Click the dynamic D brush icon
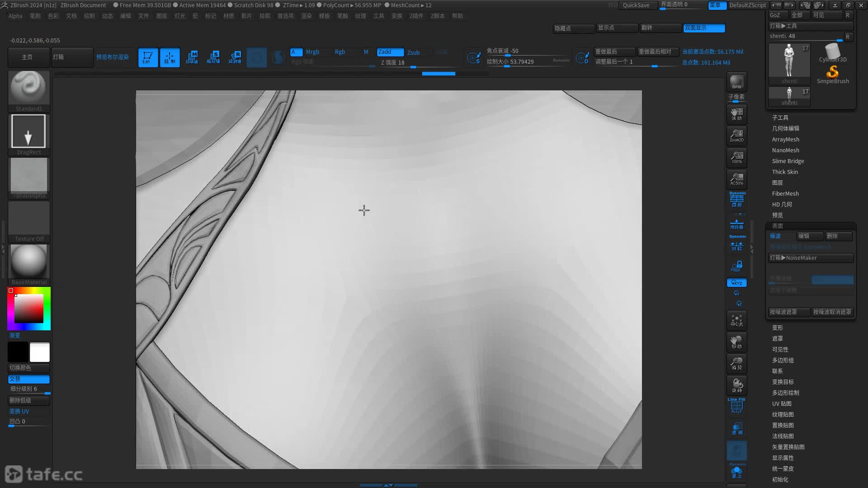 pyautogui.click(x=582, y=58)
